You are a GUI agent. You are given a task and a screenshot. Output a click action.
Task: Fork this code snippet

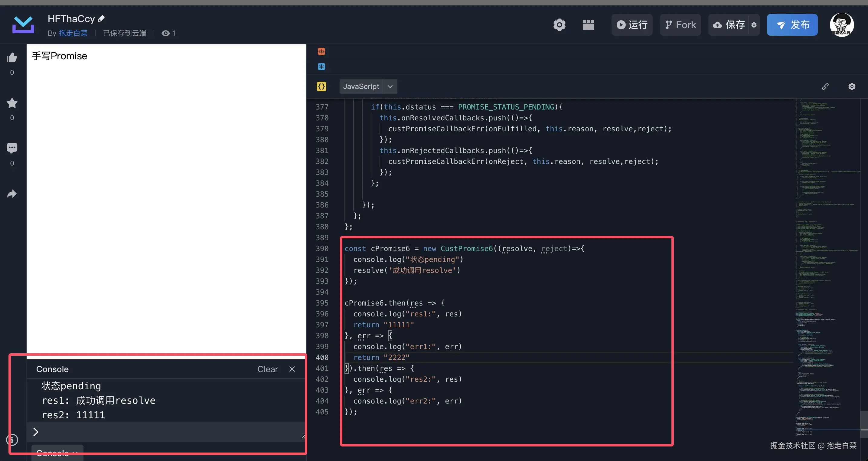680,25
